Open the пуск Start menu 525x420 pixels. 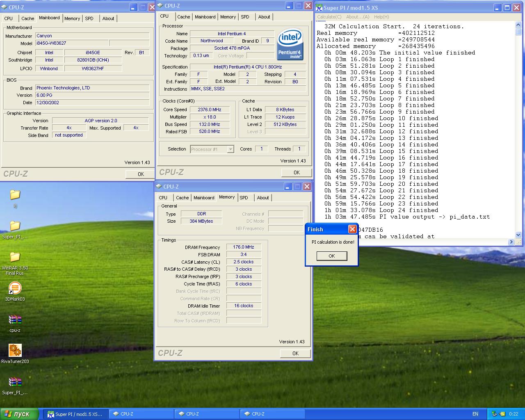click(x=19, y=414)
